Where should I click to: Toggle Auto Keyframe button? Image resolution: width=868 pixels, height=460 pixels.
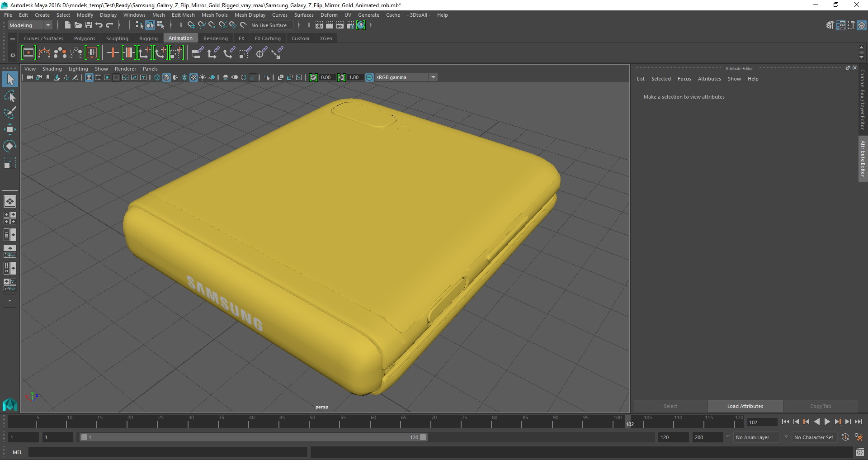(845, 437)
